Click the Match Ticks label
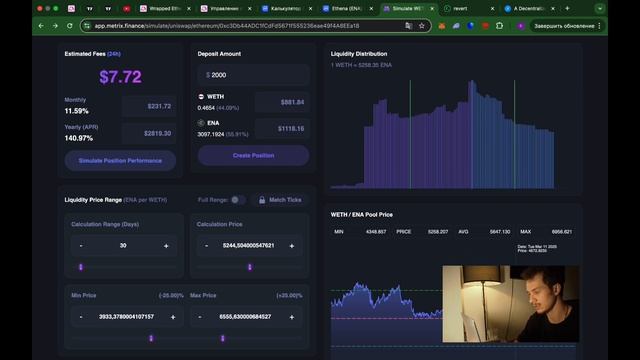The width and height of the screenshot is (640, 360). [x=285, y=200]
